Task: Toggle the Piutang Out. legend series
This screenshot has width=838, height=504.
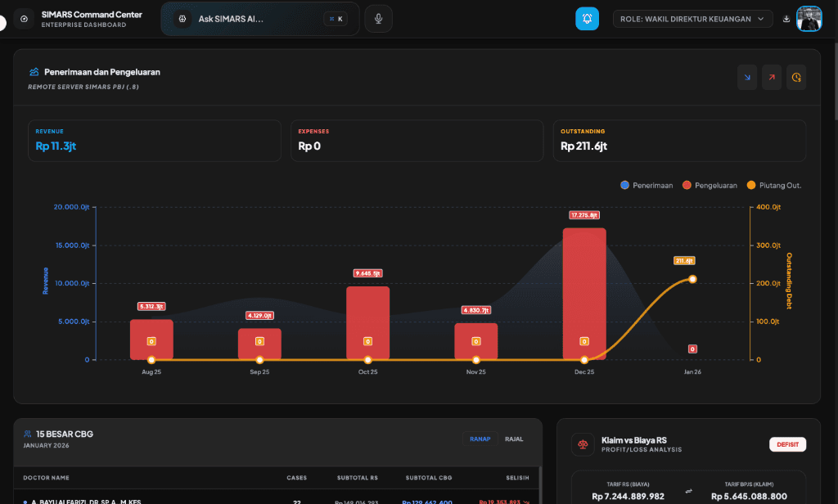Action: click(773, 186)
